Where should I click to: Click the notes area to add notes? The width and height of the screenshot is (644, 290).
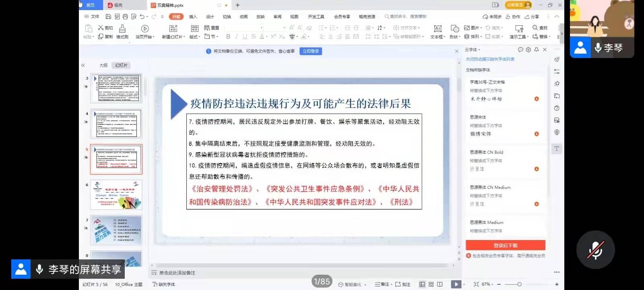tap(177, 273)
